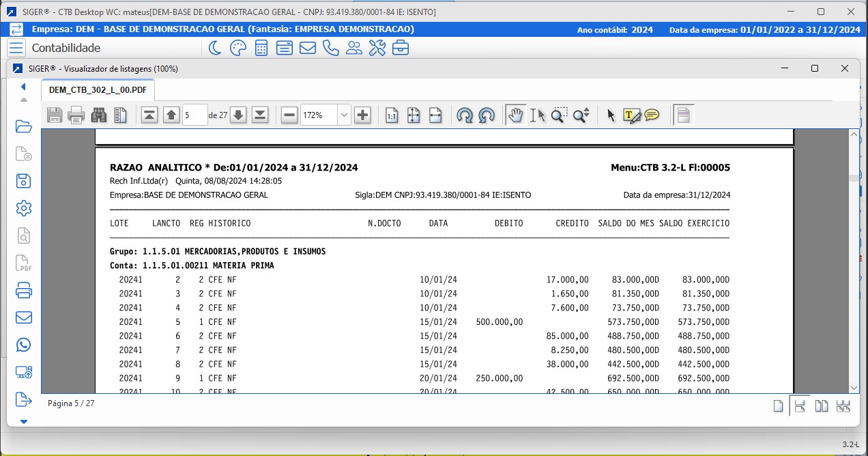The image size is (868, 456).
Task: Toggle the dark mode moon icon
Action: pos(214,48)
